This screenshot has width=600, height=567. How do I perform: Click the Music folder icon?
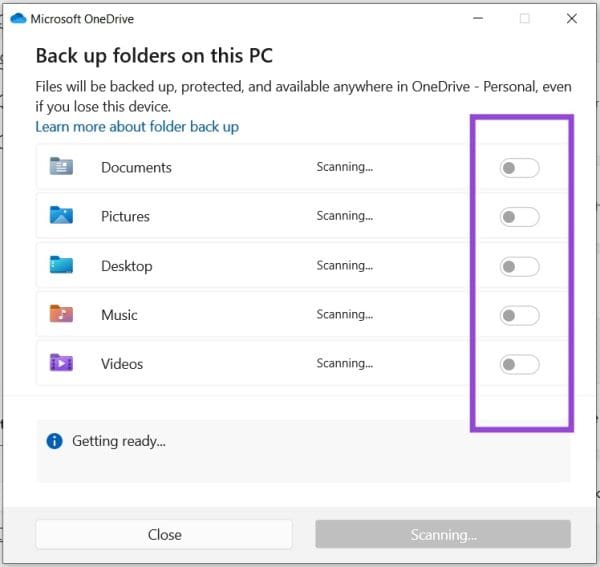point(61,314)
